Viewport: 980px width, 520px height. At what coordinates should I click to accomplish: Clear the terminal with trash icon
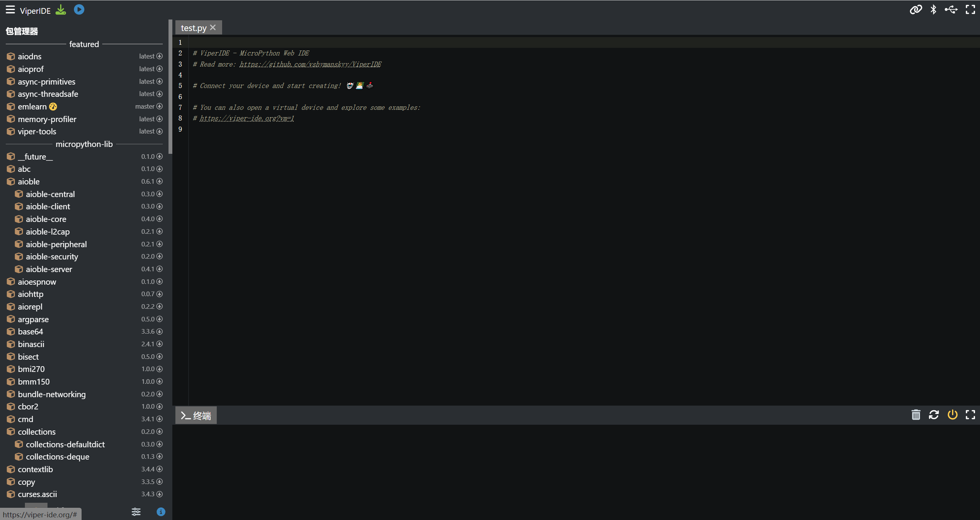point(916,415)
